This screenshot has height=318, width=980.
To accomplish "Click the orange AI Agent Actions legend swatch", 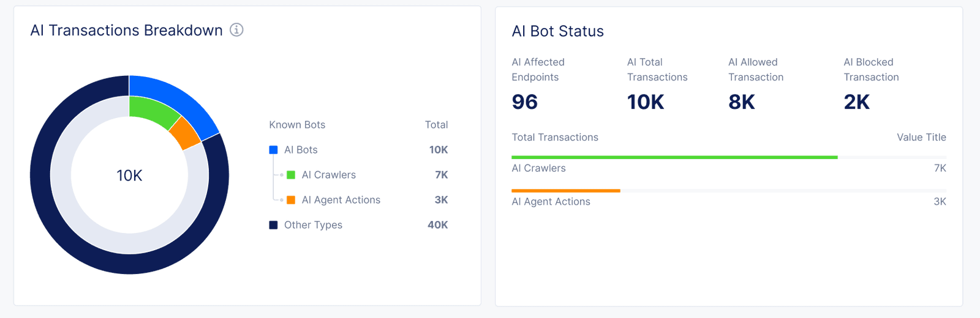I will (x=291, y=200).
